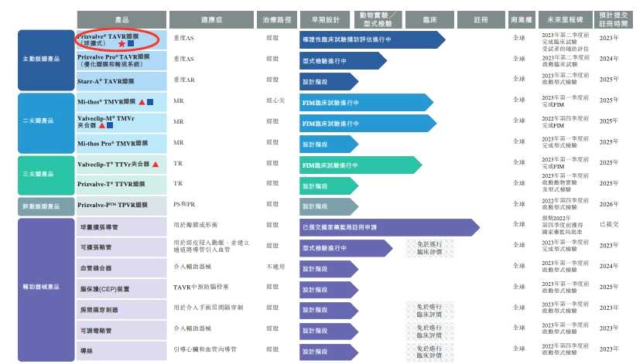
Task: Select the 商業權 column header
Action: (x=522, y=19)
